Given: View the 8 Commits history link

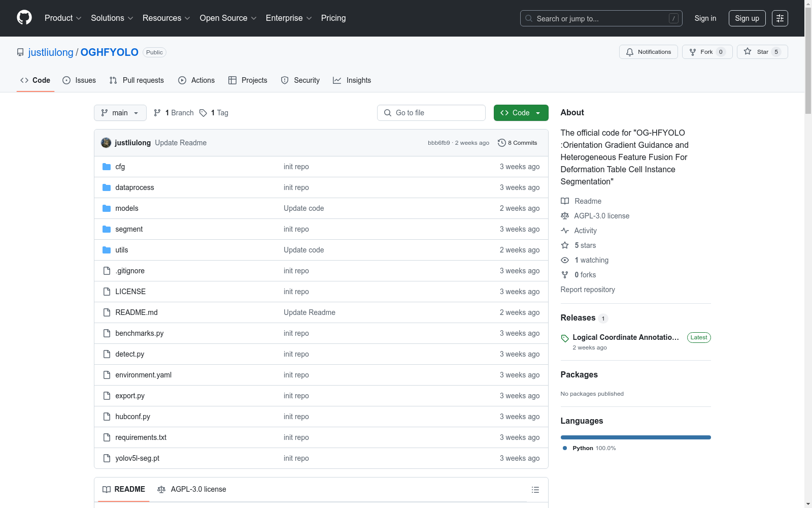Looking at the screenshot, I should point(518,143).
